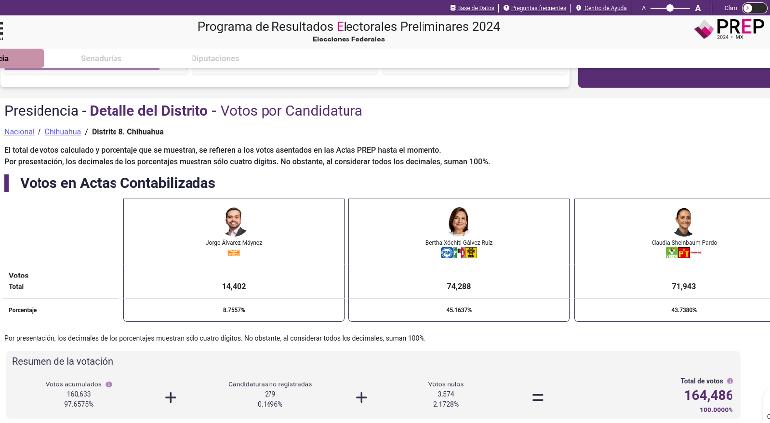Click Jorge Álvarez Máynez photo
This screenshot has width=770, height=423.
tap(234, 222)
